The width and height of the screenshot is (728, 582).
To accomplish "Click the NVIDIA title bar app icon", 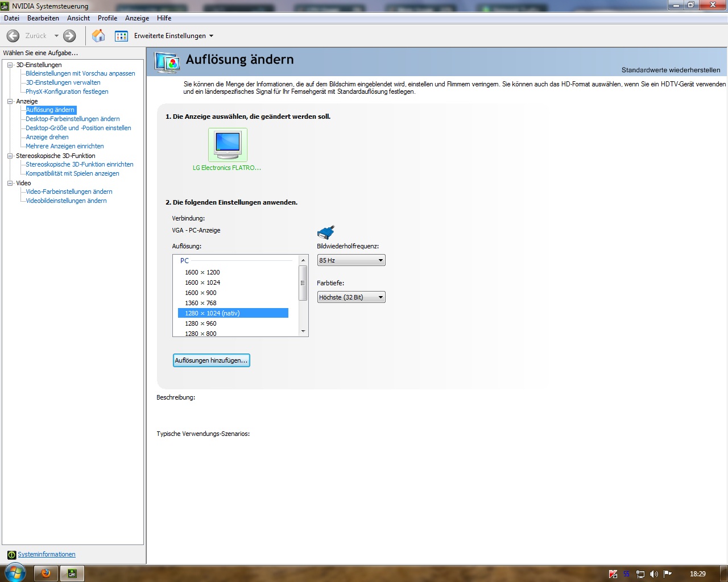I will coord(5,6).
